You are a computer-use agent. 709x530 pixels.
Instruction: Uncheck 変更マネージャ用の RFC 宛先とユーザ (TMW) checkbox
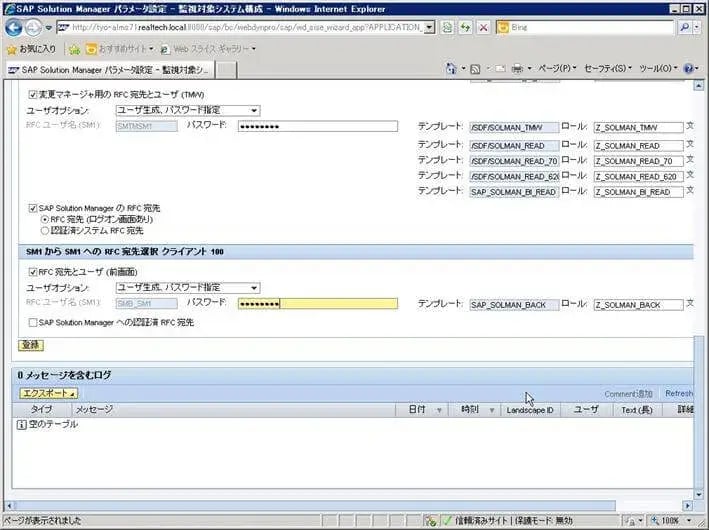[33, 95]
